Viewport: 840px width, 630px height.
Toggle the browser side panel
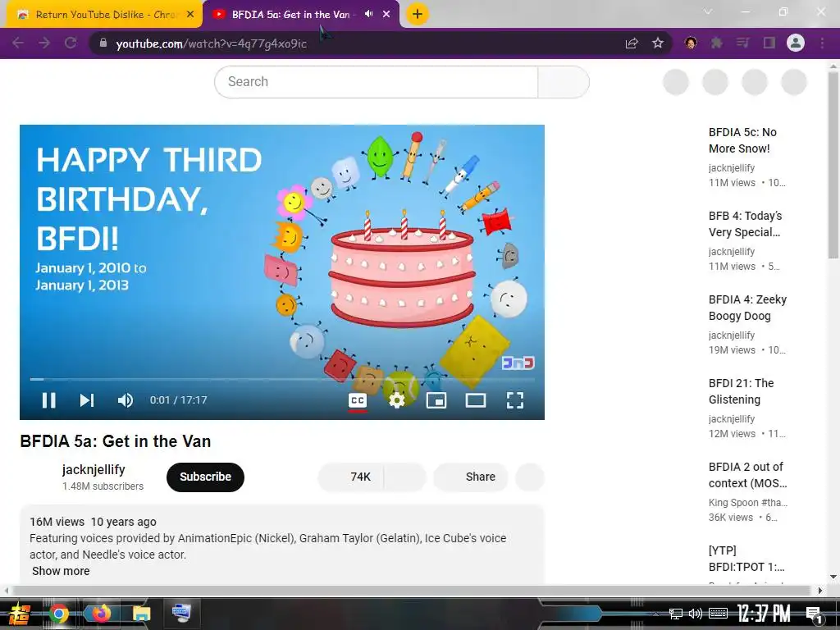coord(769,43)
